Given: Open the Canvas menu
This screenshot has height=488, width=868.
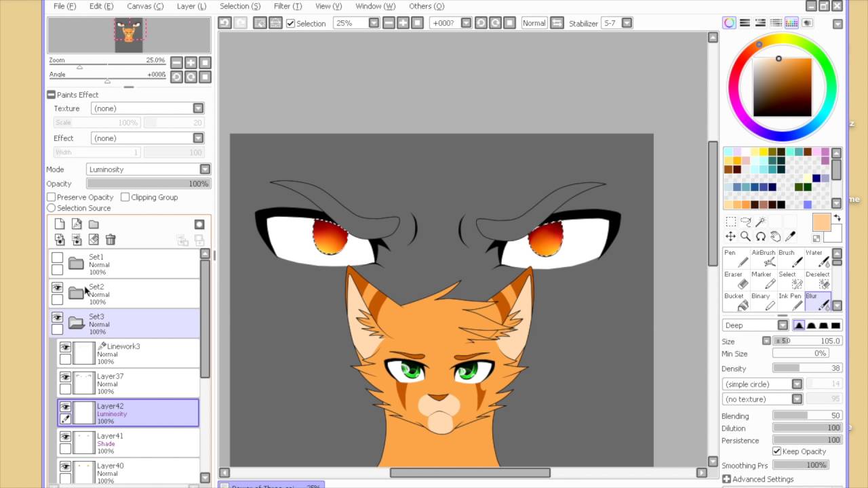Looking at the screenshot, I should click(x=145, y=6).
